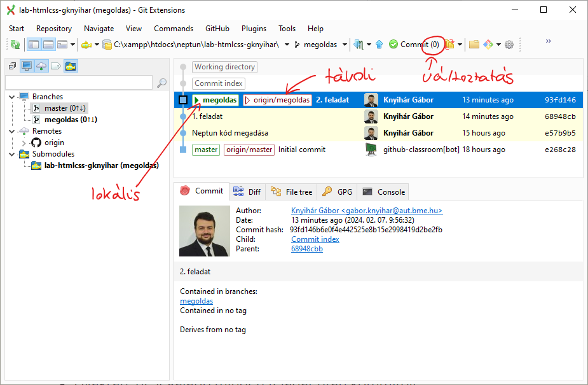Image resolution: width=588 pixels, height=385 pixels.
Task: Click the refresh icon in the toolbar
Action: [x=15, y=45]
